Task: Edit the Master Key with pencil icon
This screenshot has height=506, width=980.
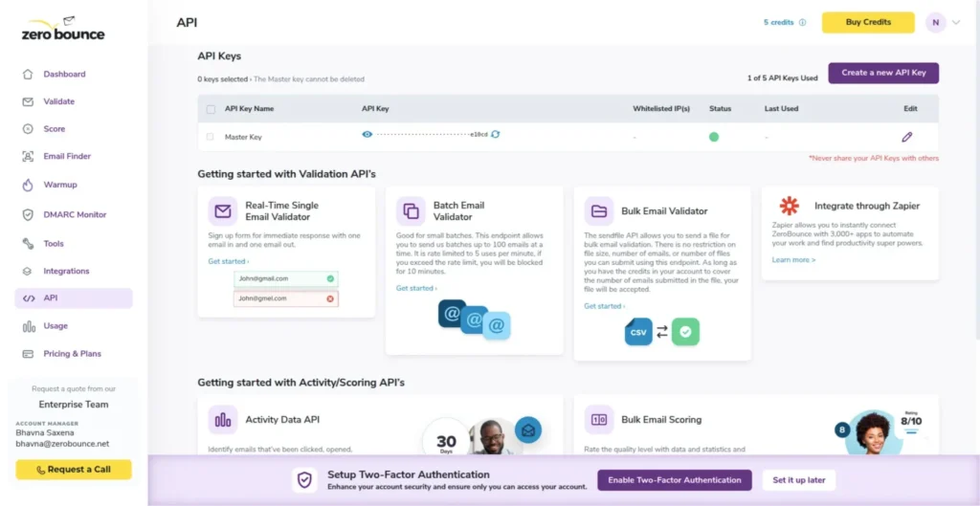Action: click(907, 137)
